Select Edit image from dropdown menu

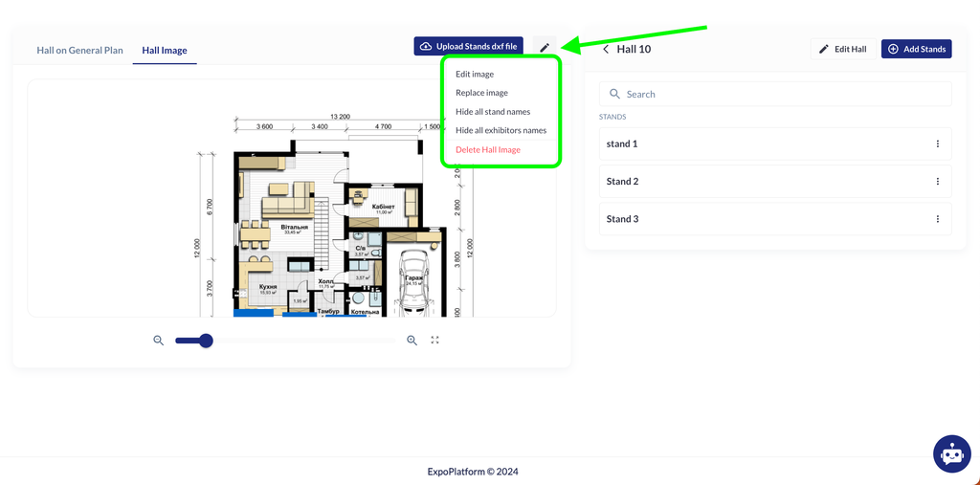475,74
